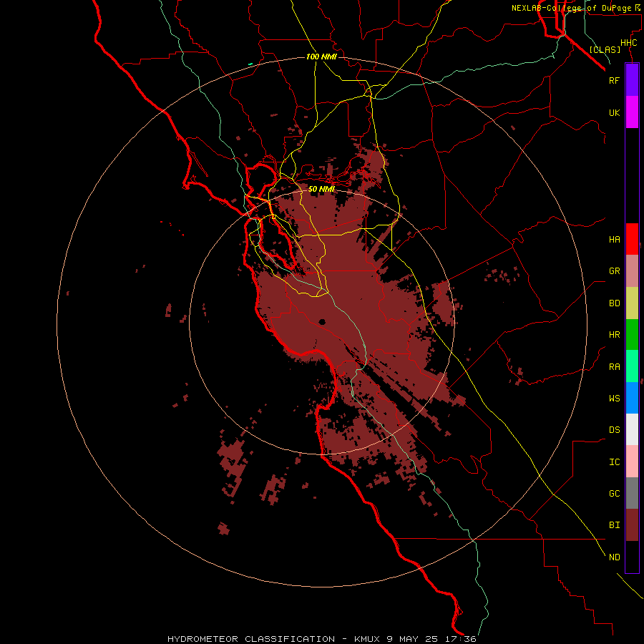Screen dimensions: 644x644
Task: Click the HR green legend swatch
Action: (x=632, y=334)
